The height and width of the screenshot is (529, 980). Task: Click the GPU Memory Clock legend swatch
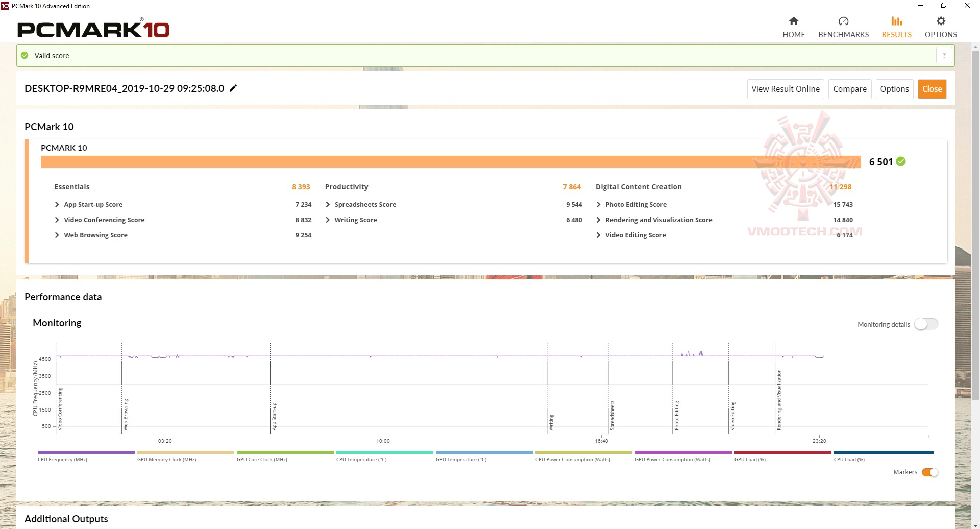(x=185, y=452)
